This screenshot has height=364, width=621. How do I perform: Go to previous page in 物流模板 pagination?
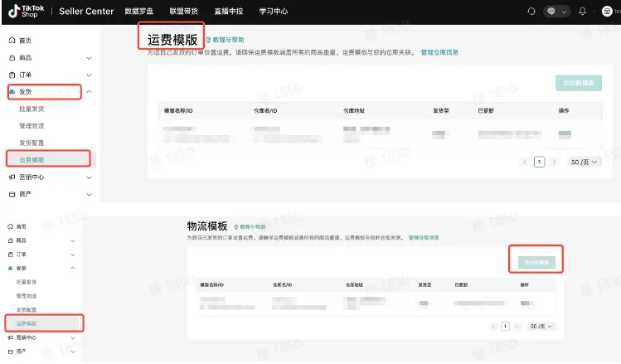pyautogui.click(x=493, y=327)
